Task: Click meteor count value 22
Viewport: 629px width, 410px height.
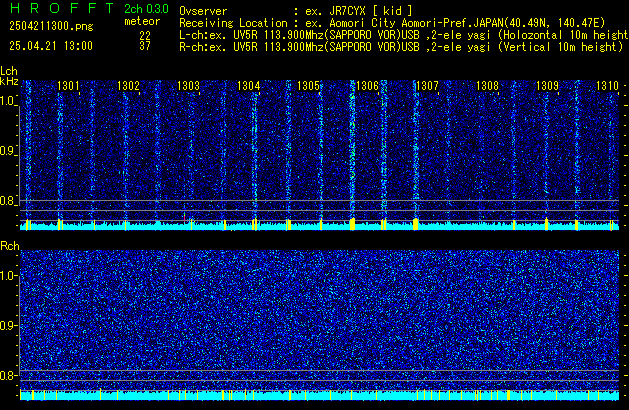Action: [145, 35]
